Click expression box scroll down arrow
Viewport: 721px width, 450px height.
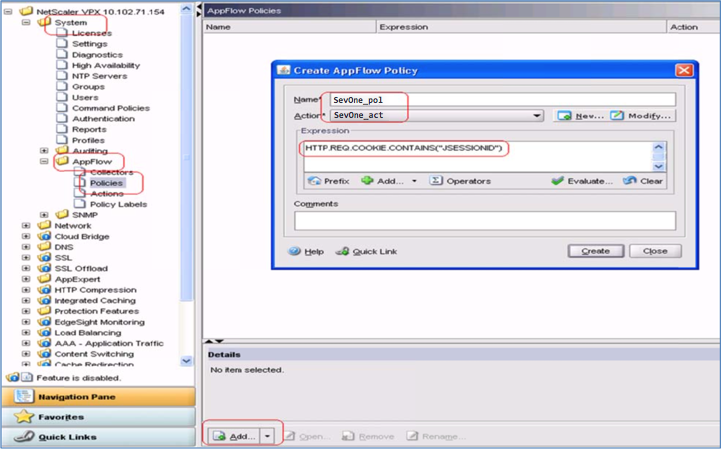coord(658,167)
